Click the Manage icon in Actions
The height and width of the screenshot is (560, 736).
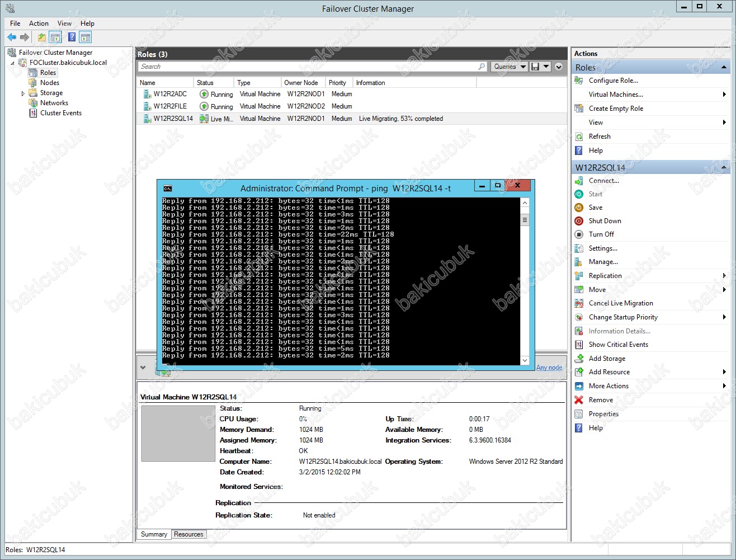pyautogui.click(x=579, y=262)
